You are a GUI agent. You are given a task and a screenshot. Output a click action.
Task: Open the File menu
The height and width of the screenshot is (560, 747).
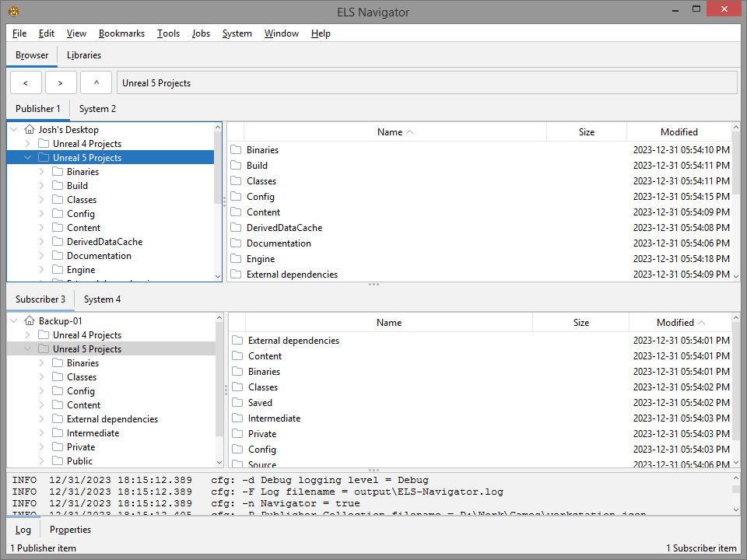pyautogui.click(x=19, y=33)
